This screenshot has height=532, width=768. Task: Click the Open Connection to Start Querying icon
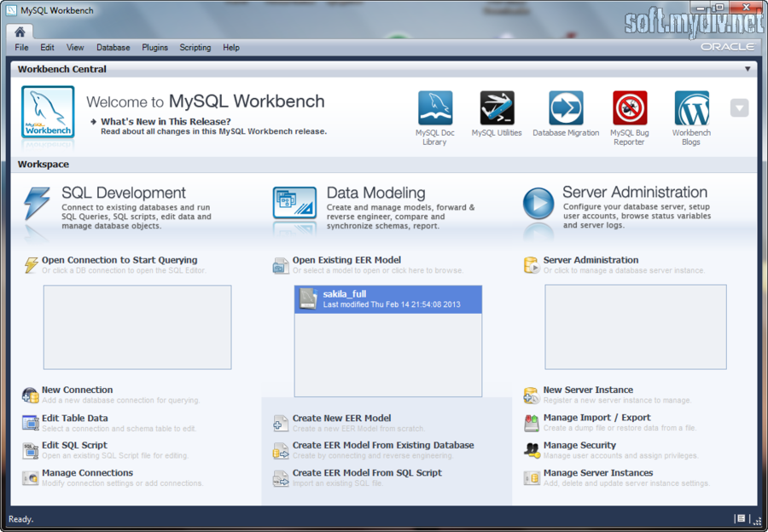[x=31, y=265]
